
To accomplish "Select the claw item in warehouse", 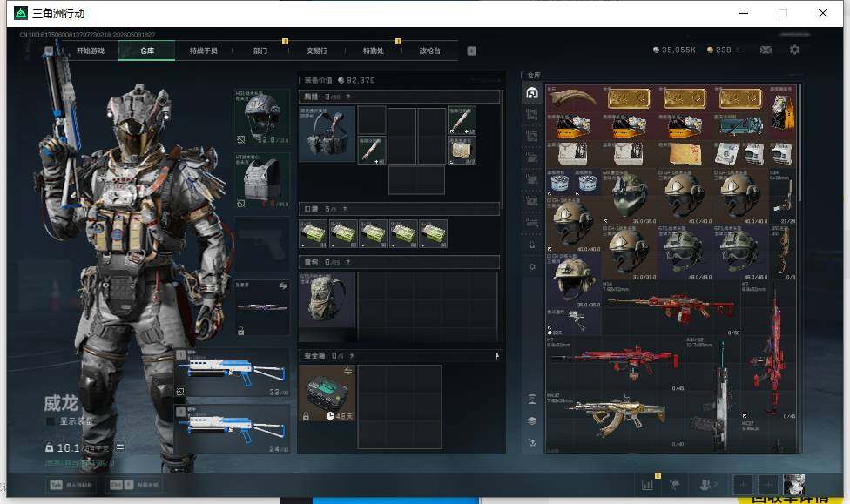I will tap(573, 98).
